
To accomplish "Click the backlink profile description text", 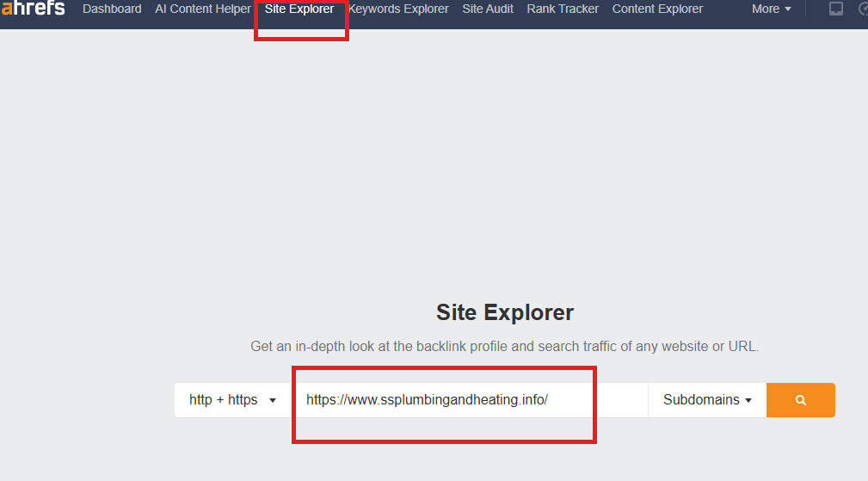I will pyautogui.click(x=504, y=348).
